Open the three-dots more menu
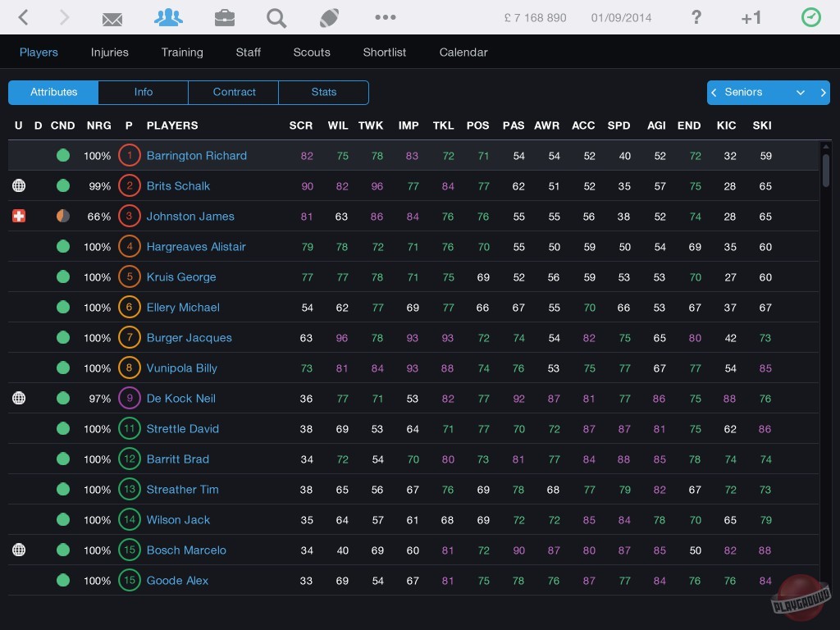This screenshot has height=630, width=840. [385, 17]
